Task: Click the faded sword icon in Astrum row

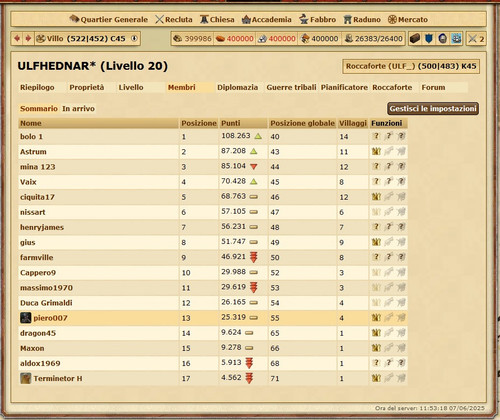Action: coord(389,151)
